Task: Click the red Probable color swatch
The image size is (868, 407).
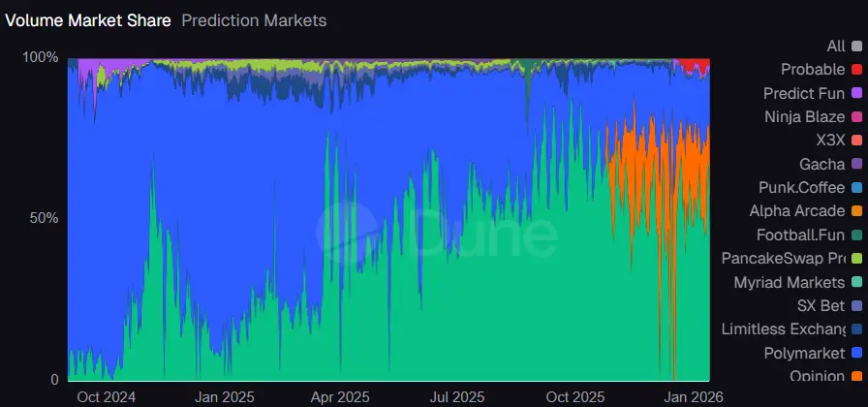Action: [857, 70]
